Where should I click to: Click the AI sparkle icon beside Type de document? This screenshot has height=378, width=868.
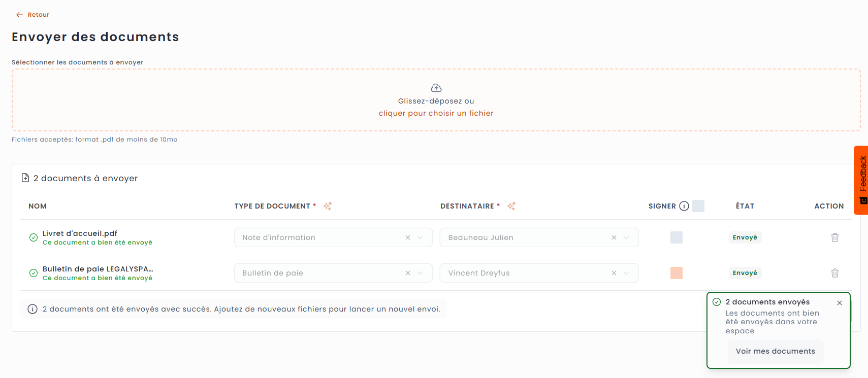coord(328,206)
